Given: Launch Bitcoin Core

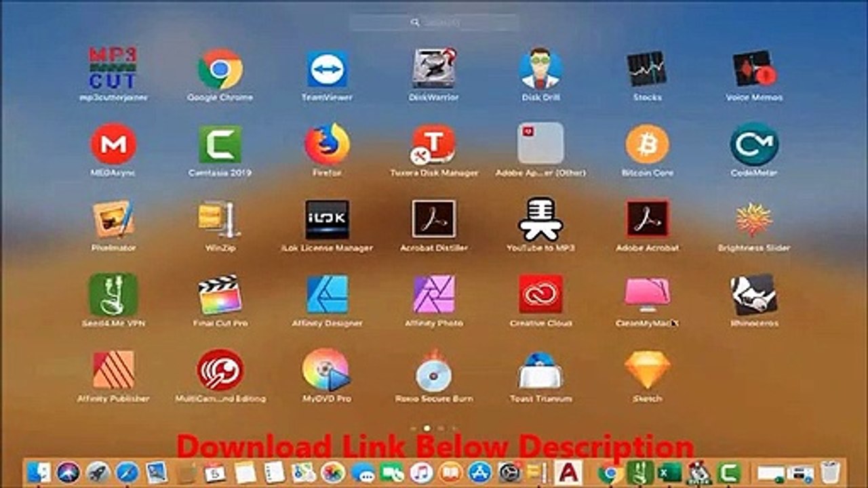Looking at the screenshot, I should (647, 144).
